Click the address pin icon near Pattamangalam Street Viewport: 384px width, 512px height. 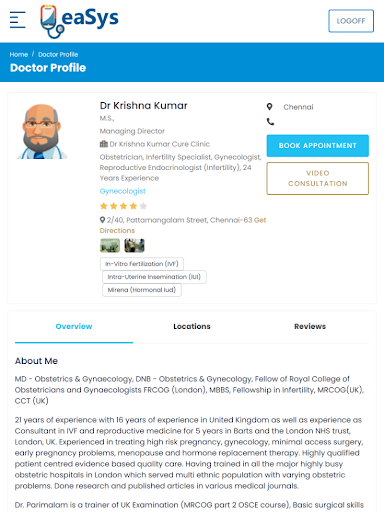pyautogui.click(x=103, y=220)
